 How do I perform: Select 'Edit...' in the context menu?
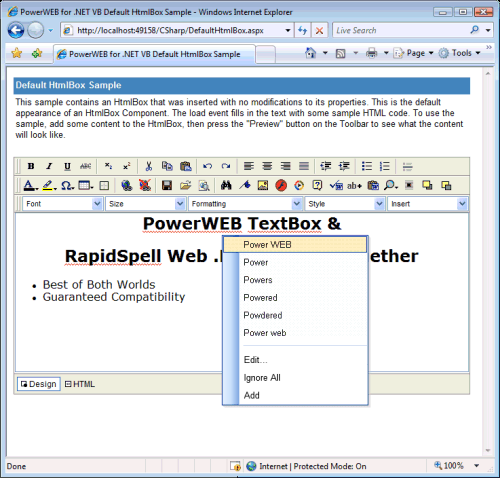[x=295, y=360]
